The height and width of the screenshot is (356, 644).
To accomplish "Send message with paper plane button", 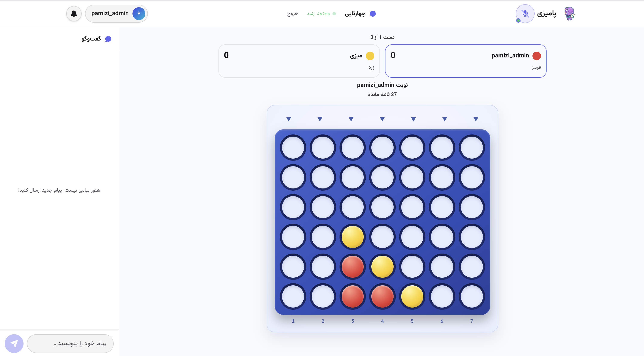I will click(x=14, y=344).
